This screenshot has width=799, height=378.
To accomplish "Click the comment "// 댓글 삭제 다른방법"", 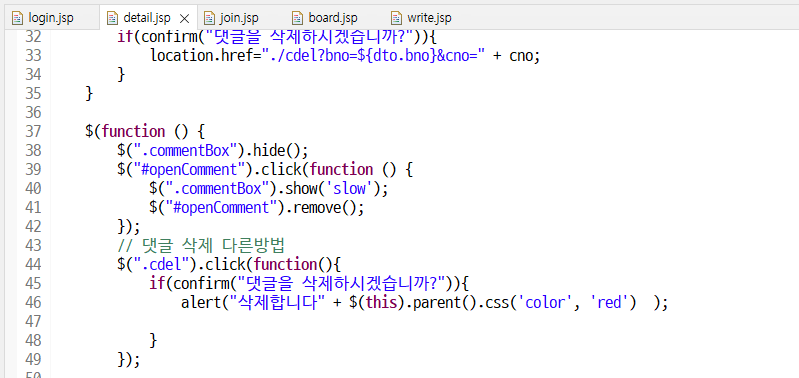I will [201, 246].
